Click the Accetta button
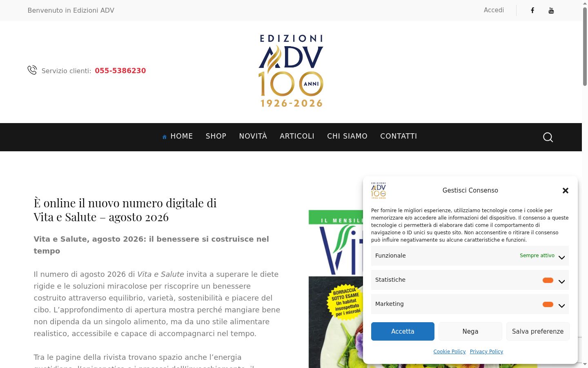Image resolution: width=588 pixels, height=368 pixels. click(403, 331)
